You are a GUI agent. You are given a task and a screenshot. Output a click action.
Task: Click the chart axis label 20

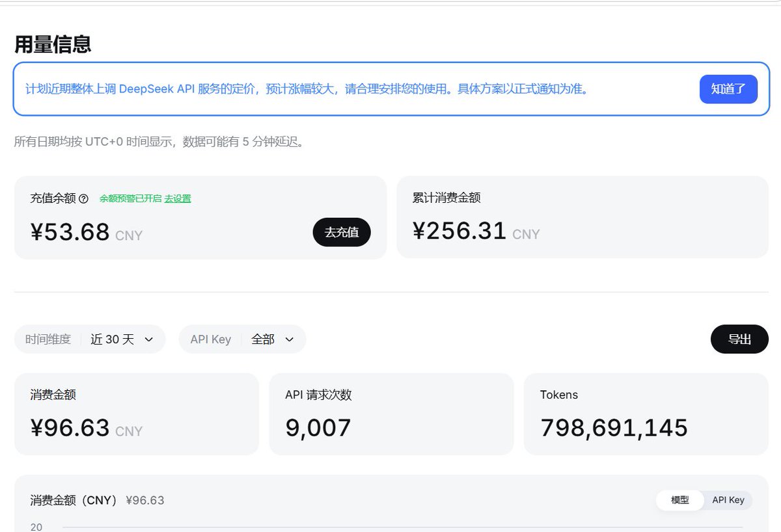[36, 527]
